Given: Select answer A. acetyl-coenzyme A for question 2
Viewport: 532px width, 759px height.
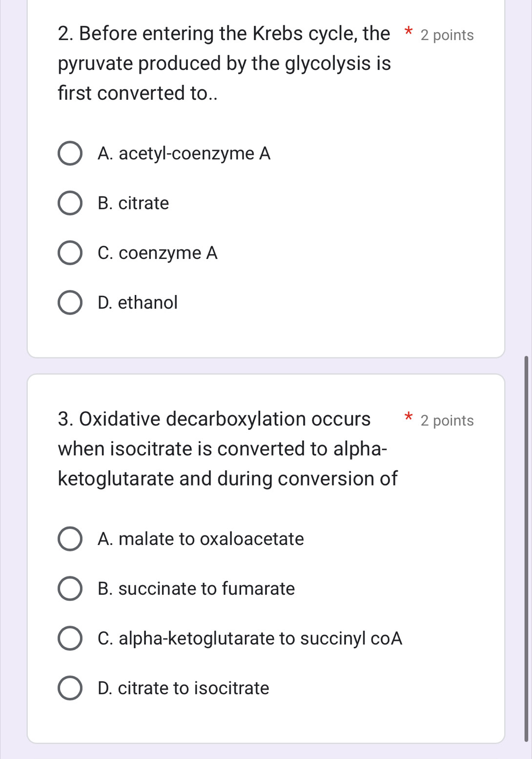Looking at the screenshot, I should click(x=70, y=154).
